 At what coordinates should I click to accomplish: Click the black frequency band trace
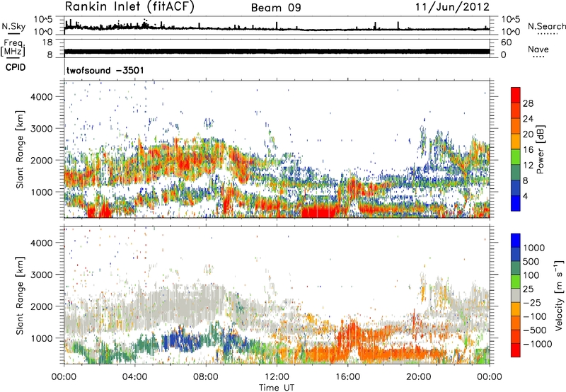click(x=277, y=52)
